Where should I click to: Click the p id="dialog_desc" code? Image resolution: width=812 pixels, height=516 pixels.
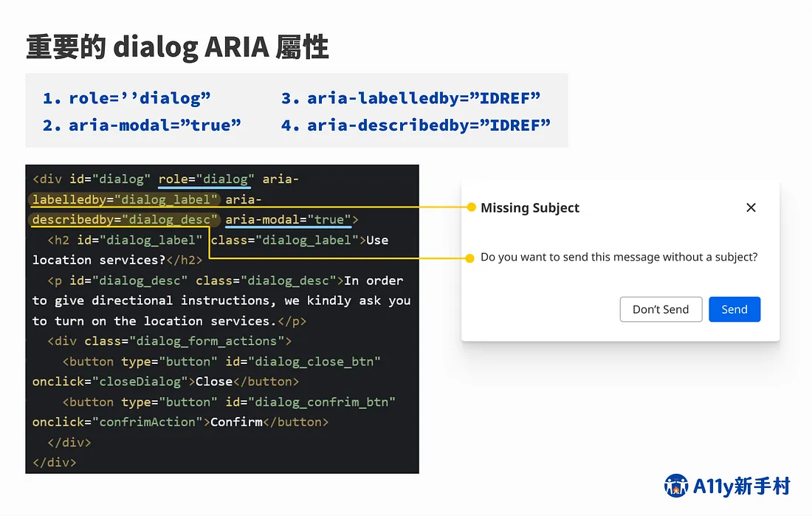pos(117,281)
